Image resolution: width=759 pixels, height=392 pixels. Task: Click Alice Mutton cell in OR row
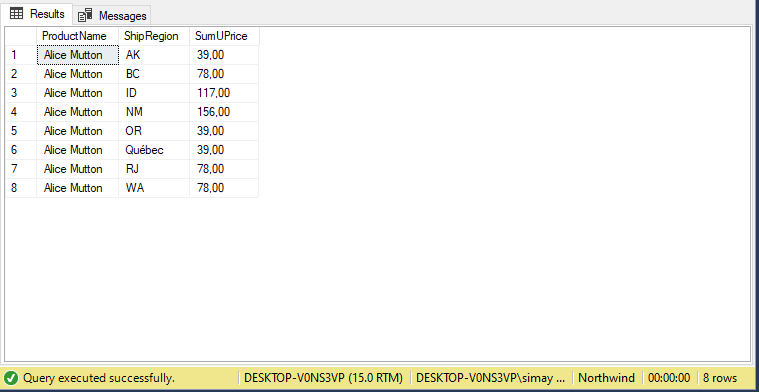77,131
